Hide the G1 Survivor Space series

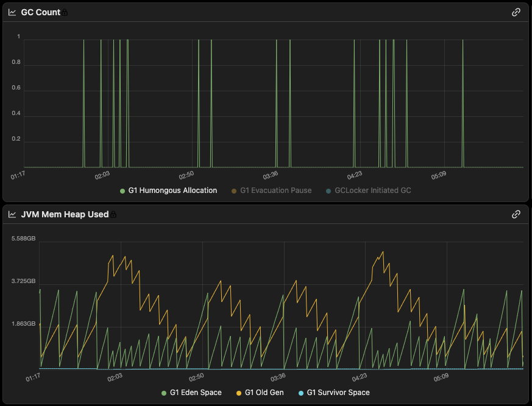(334, 393)
